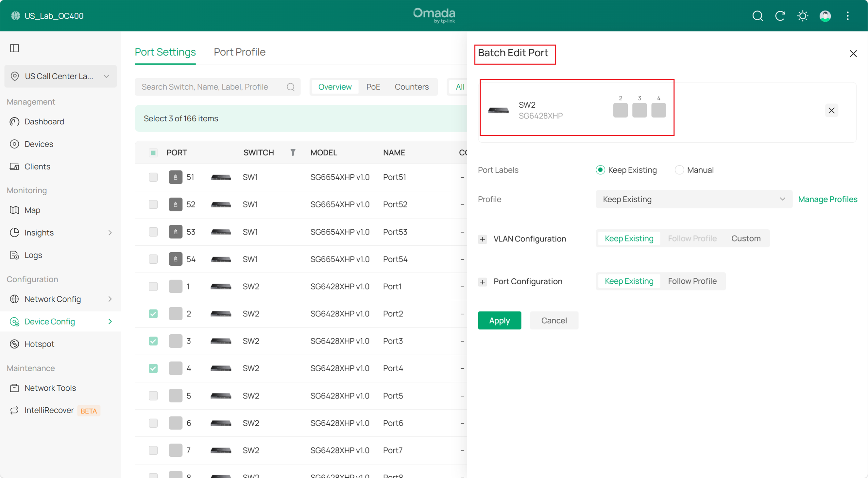Set Port Configuration to Keep Existing
Image resolution: width=868 pixels, height=478 pixels.
[629, 281]
